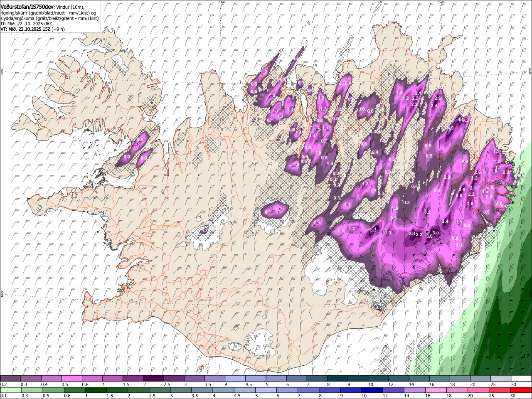Image resolution: width=532 pixels, height=399 pixels.
Task: Pick the 2–2.5 green swatch in the lower legend row
Action: coord(138,390)
